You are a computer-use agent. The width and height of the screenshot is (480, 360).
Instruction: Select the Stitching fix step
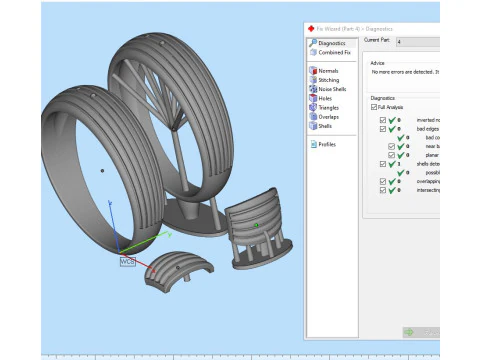(x=324, y=80)
